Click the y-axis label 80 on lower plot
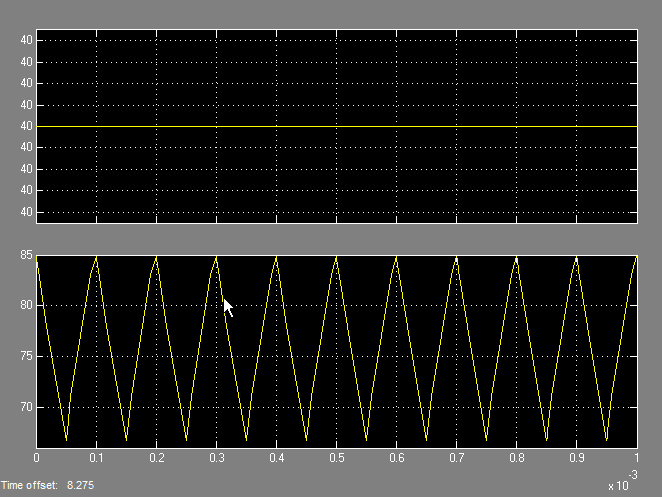This screenshot has width=662, height=497. tap(26, 305)
